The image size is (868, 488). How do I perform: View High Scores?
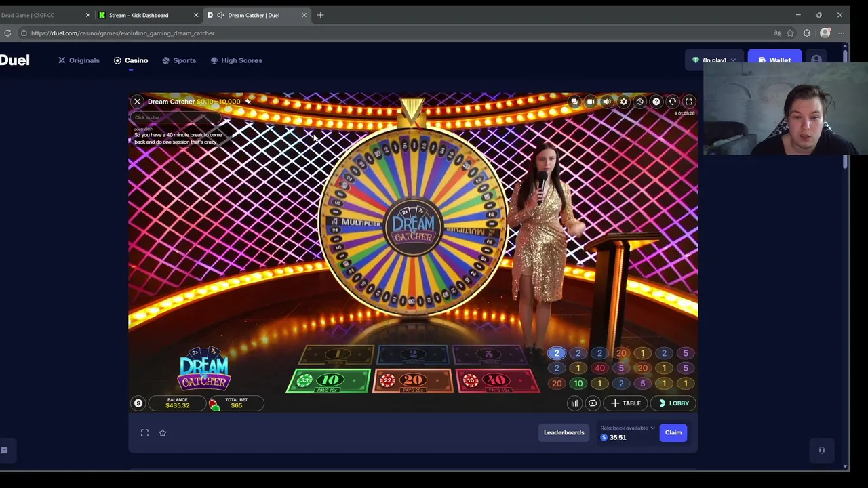(x=236, y=60)
